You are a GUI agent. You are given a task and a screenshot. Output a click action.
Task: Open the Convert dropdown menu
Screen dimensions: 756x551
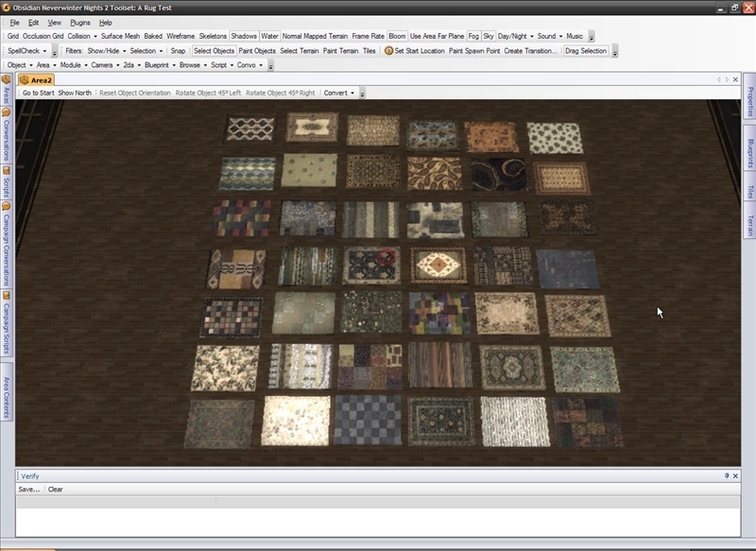click(x=338, y=94)
